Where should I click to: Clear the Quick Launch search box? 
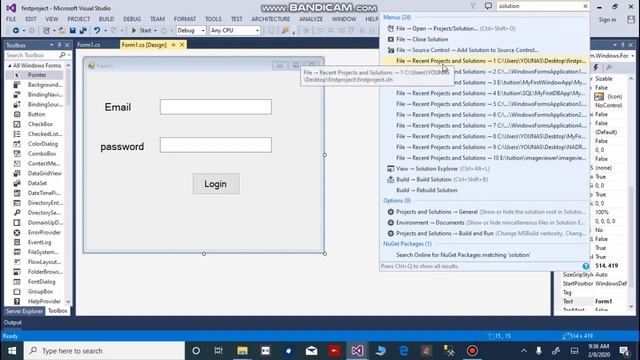coord(585,6)
